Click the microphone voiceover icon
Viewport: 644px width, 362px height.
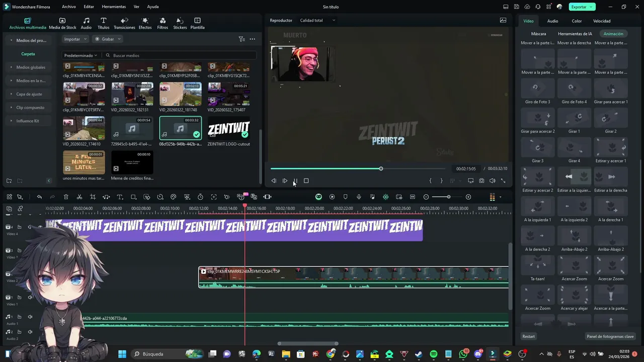pyautogui.click(x=359, y=197)
